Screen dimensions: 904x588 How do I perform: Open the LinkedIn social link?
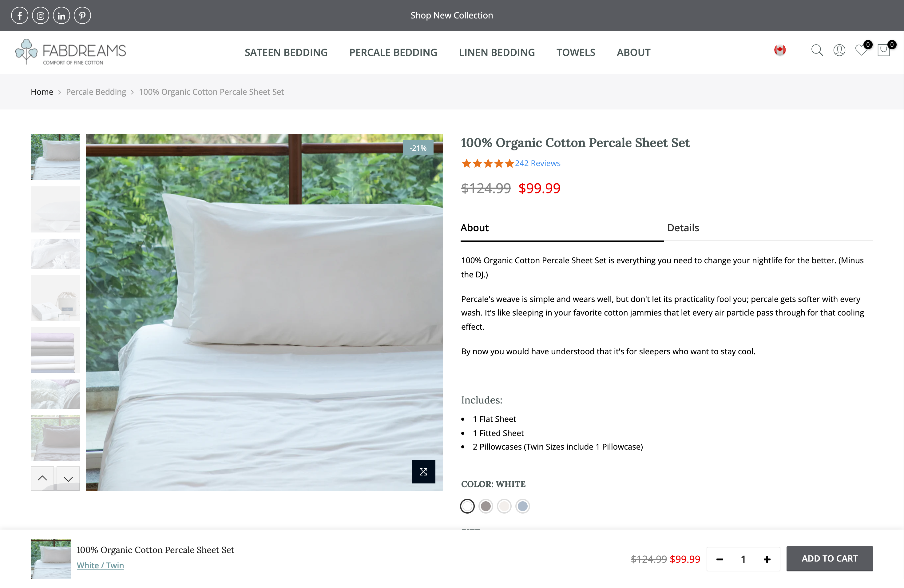point(61,16)
